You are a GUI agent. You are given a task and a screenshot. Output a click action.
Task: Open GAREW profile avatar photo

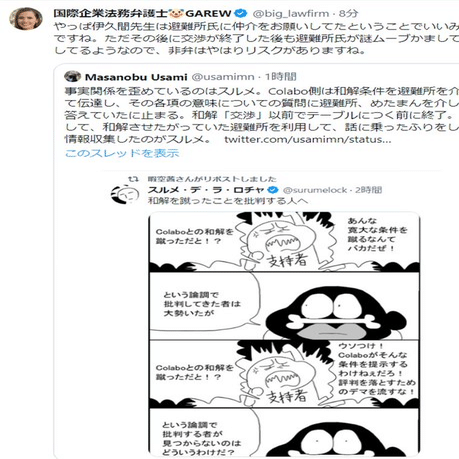point(26,19)
